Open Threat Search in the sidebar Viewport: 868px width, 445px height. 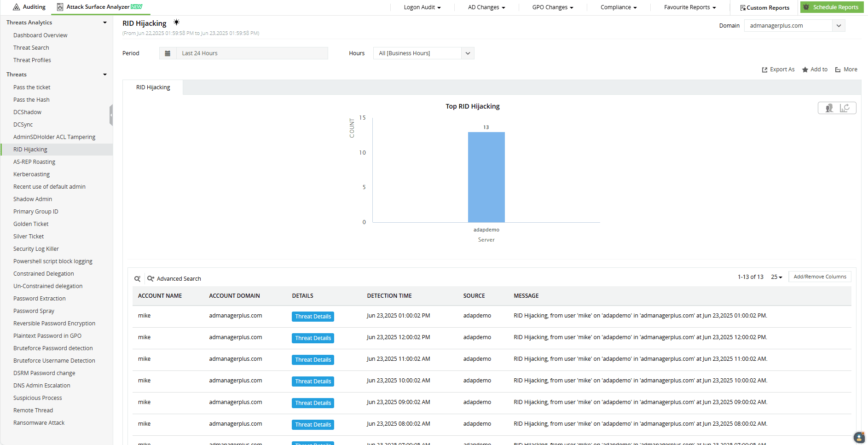31,48
